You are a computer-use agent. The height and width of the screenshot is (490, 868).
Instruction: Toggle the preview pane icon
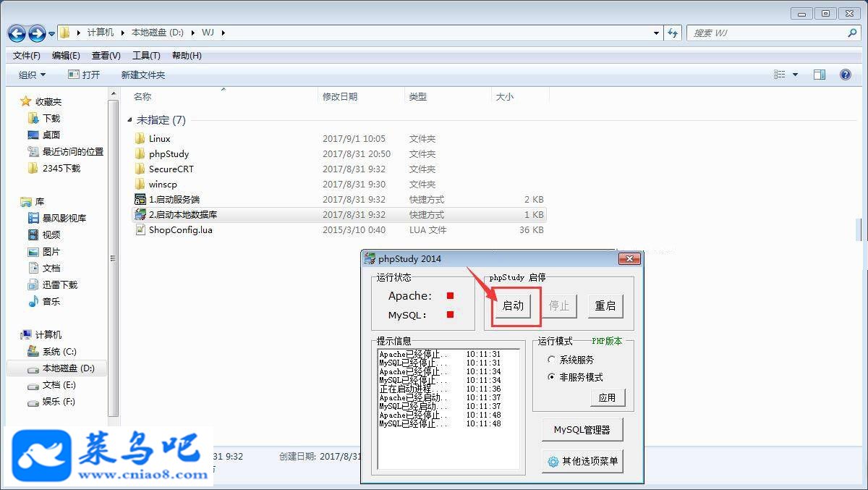(x=820, y=75)
